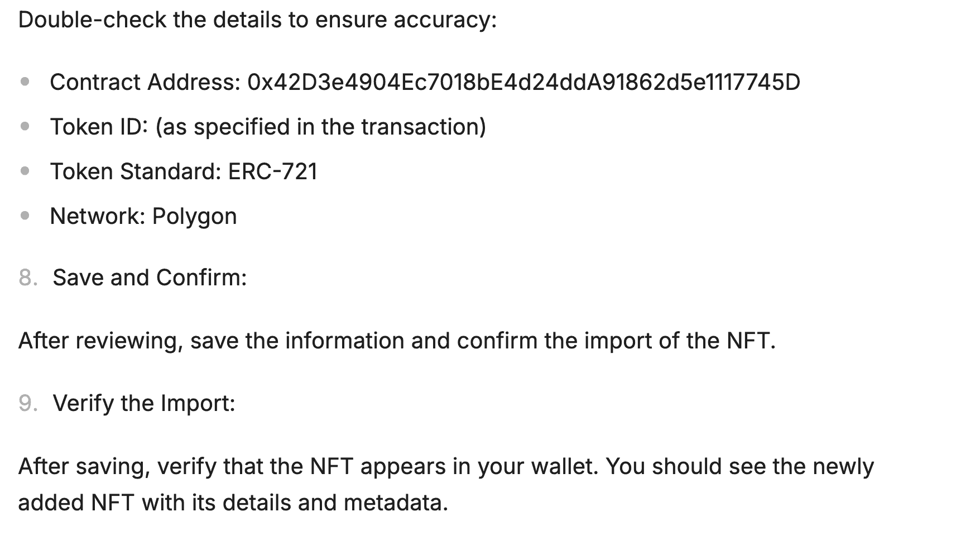Viewport: 980px width, 545px height.
Task: Click the 'Token ID:' label
Action: [x=99, y=127]
